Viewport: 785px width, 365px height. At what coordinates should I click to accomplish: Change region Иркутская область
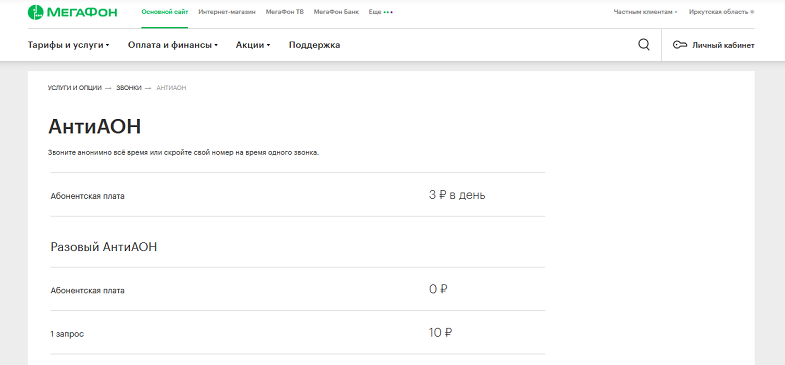click(721, 12)
